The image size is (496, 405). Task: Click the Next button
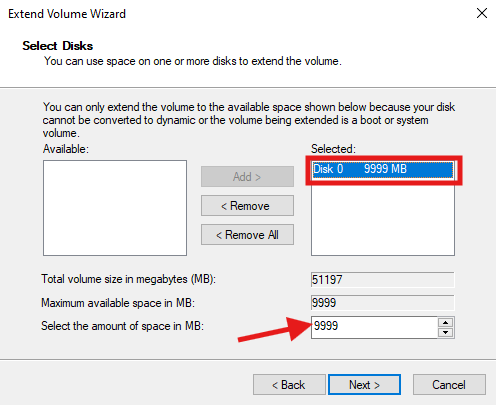coord(364,385)
